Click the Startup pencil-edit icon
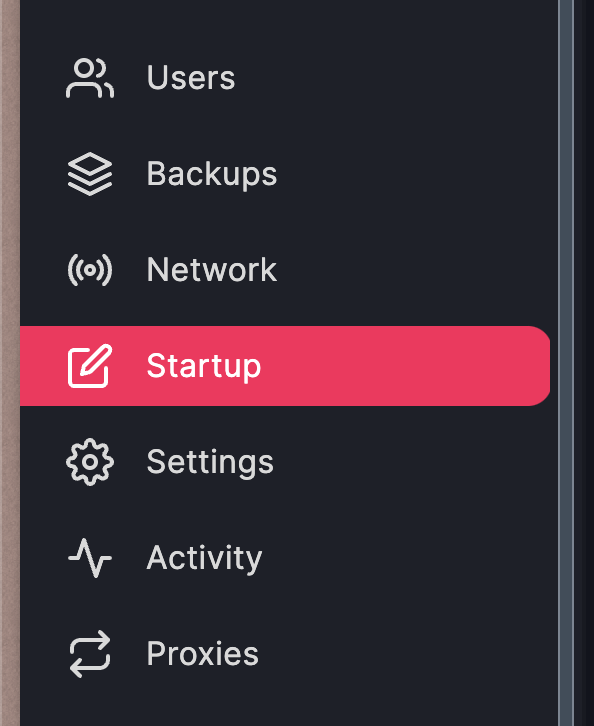The width and height of the screenshot is (594, 726). click(90, 366)
